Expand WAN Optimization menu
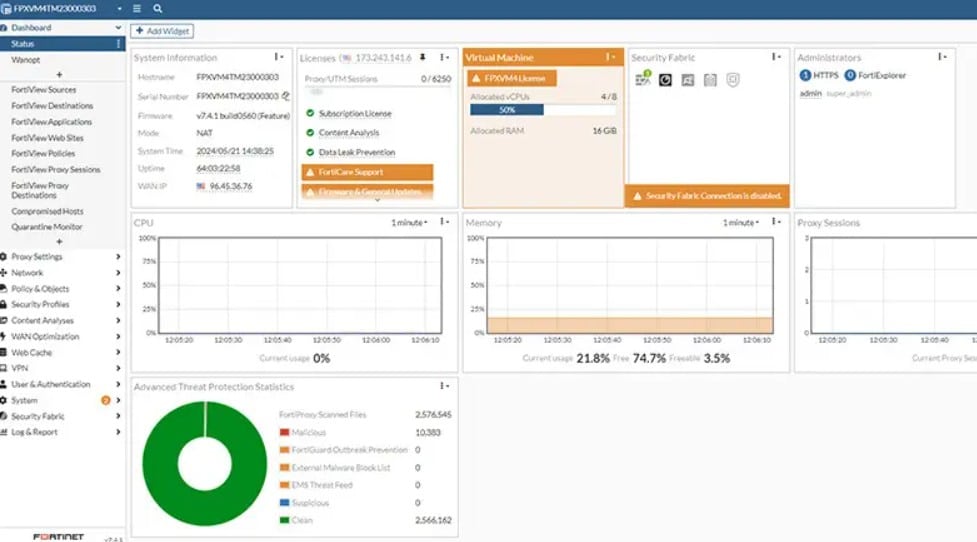 coord(60,336)
